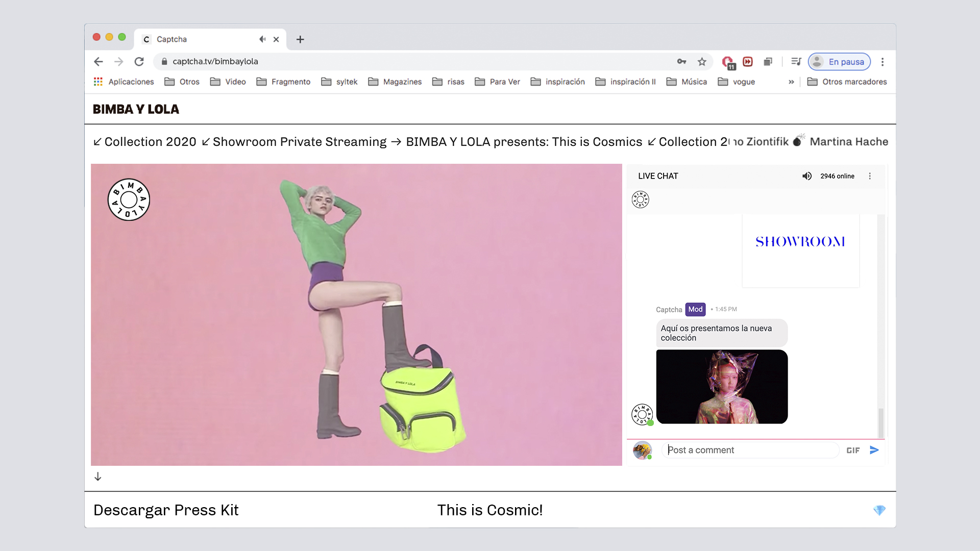
Task: Open the GIF picker in chat
Action: [x=853, y=450]
